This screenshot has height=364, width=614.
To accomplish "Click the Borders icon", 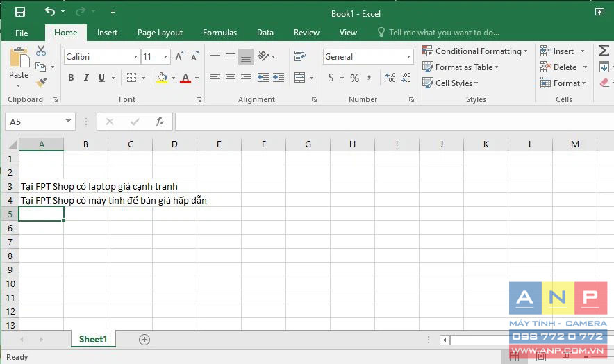I will 131,78.
